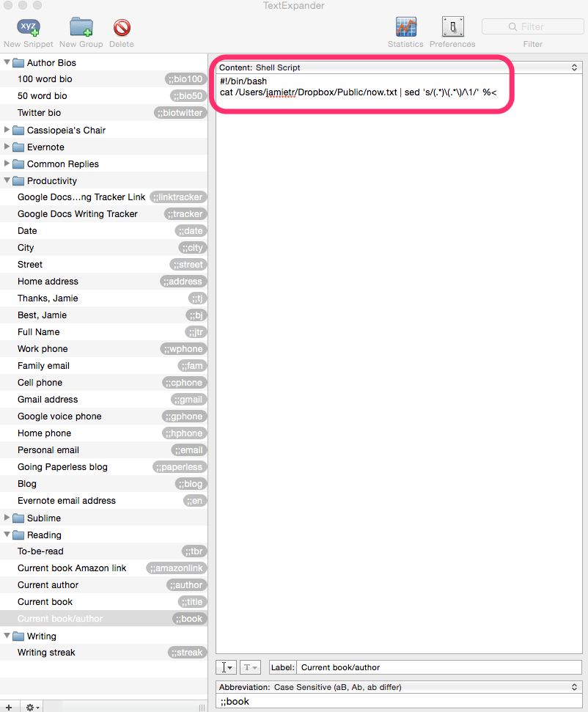Image resolution: width=588 pixels, height=712 pixels.
Task: Click the Common Replies folder icon
Action: (18, 164)
